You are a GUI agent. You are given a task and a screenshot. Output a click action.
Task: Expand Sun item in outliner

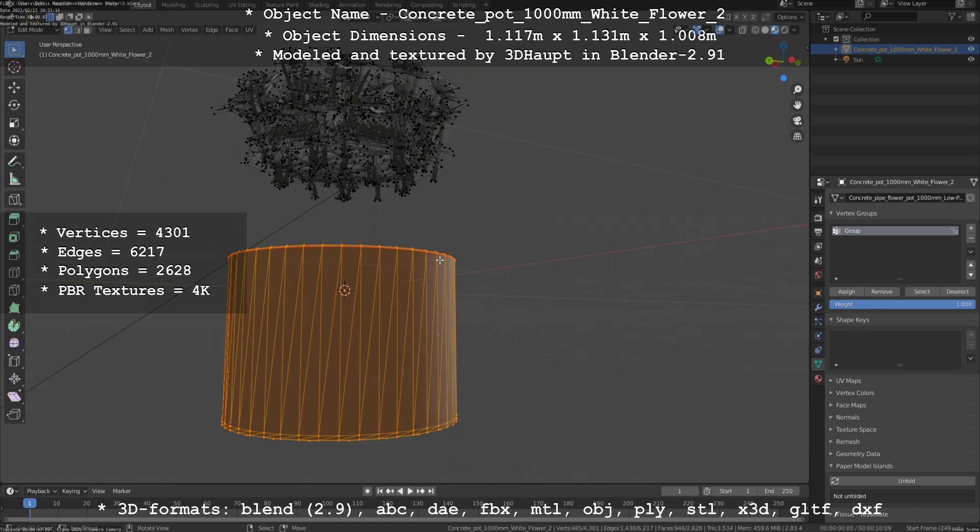tap(836, 60)
